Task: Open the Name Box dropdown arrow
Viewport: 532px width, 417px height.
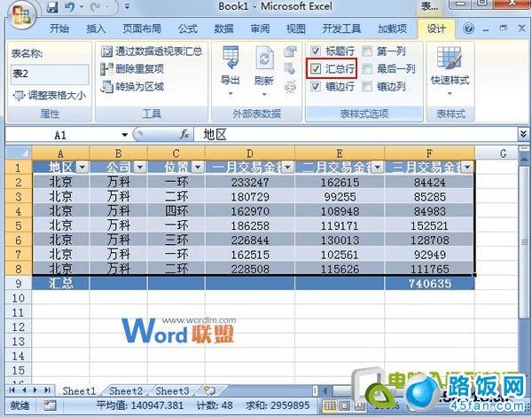Action: pyautogui.click(x=125, y=135)
